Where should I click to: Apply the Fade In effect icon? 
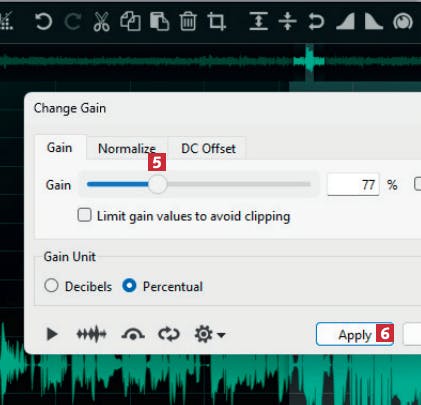(x=345, y=22)
